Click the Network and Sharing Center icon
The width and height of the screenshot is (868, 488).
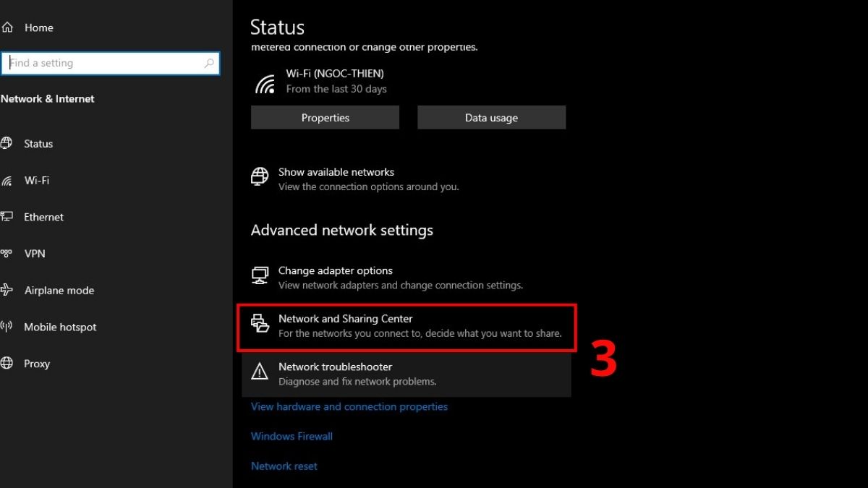pyautogui.click(x=260, y=323)
